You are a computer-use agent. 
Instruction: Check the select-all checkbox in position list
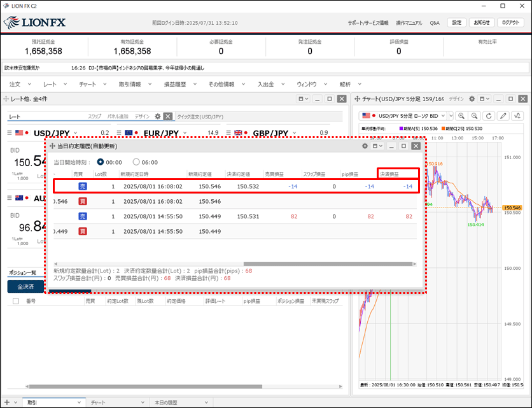pyautogui.click(x=15, y=300)
